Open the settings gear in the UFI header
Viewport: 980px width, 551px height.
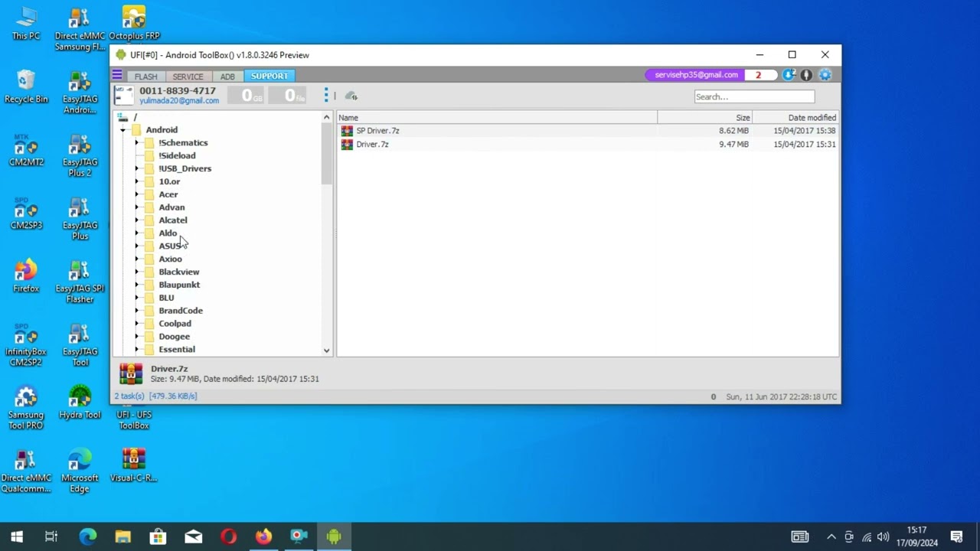point(825,75)
